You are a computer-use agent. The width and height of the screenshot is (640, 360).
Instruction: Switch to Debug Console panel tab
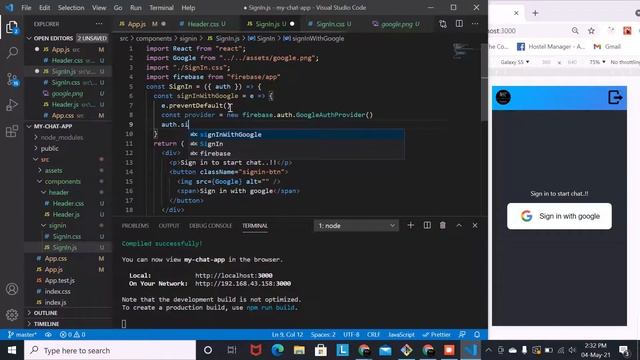click(210, 226)
